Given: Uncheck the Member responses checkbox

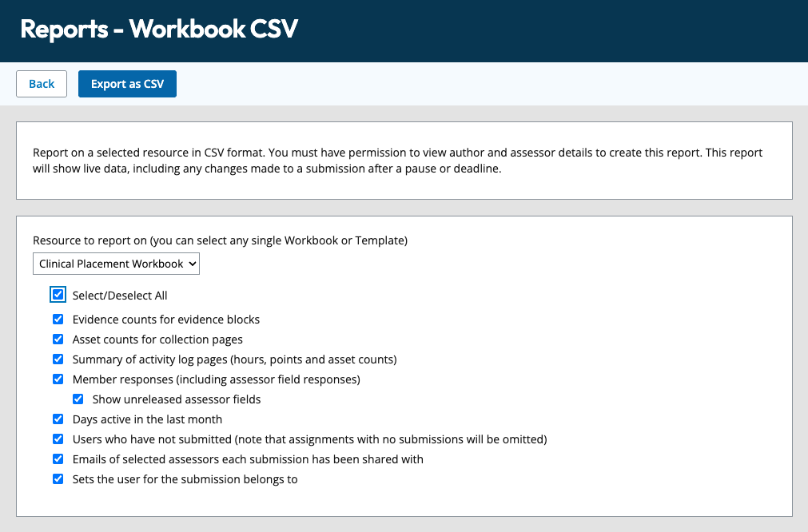Looking at the screenshot, I should click(58, 379).
